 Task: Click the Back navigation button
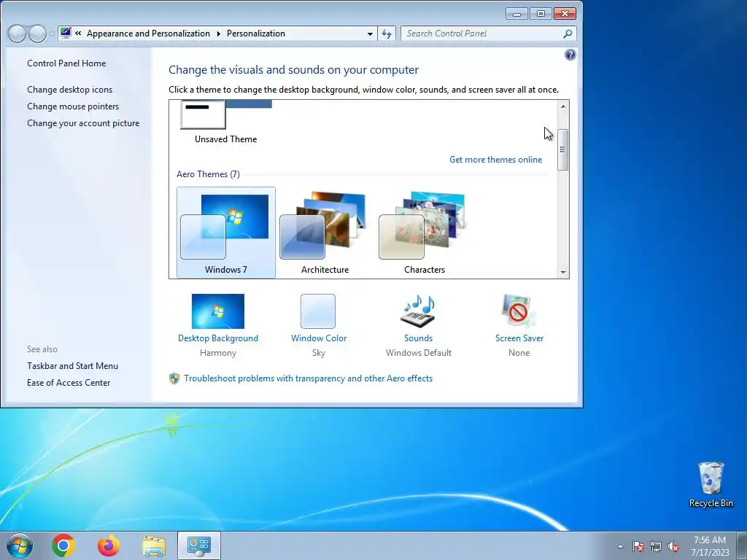(17, 34)
